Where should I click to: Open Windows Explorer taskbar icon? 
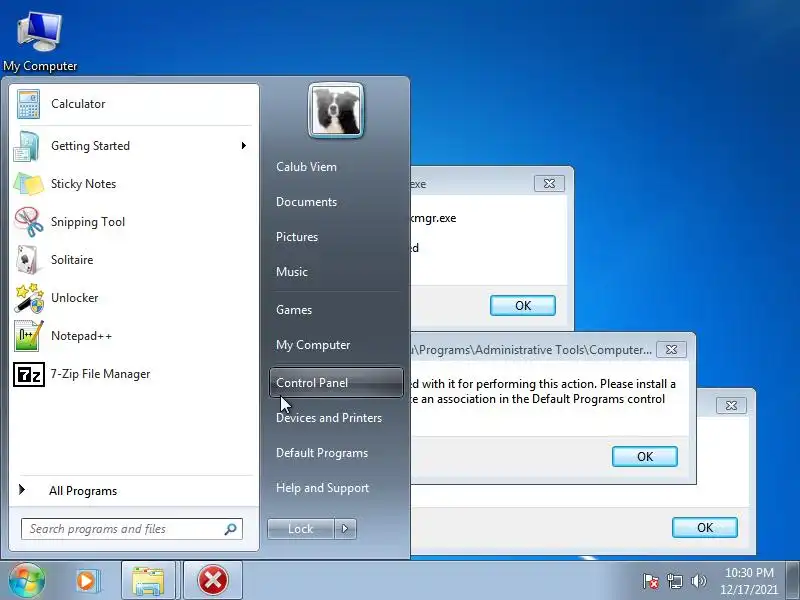coord(148,581)
